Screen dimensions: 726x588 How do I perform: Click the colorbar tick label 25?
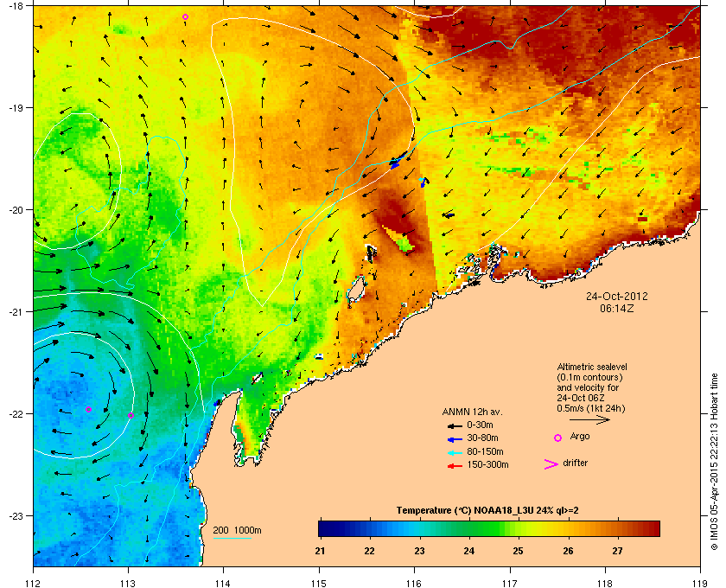pos(518,551)
